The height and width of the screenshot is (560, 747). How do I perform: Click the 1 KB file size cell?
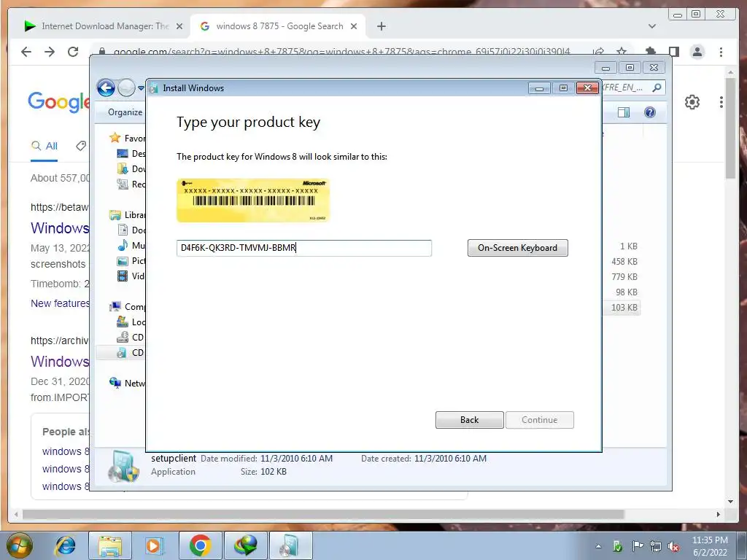(628, 246)
